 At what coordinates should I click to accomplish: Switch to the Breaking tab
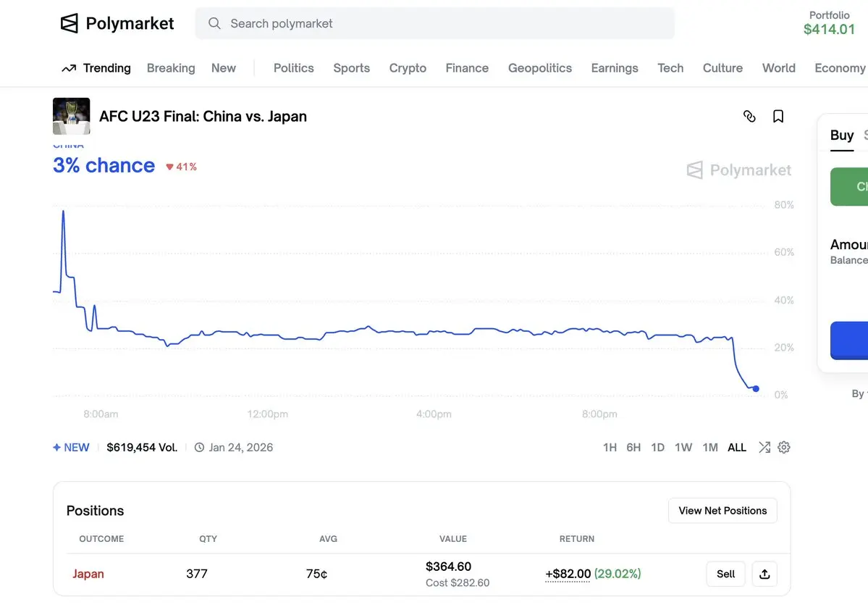pos(171,68)
